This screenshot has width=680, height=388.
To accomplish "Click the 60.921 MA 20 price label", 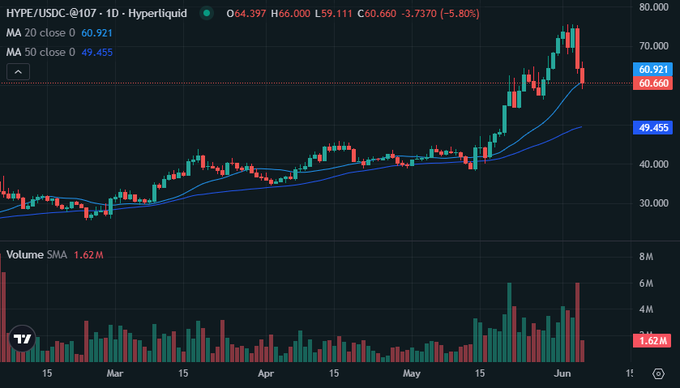I will click(x=653, y=69).
